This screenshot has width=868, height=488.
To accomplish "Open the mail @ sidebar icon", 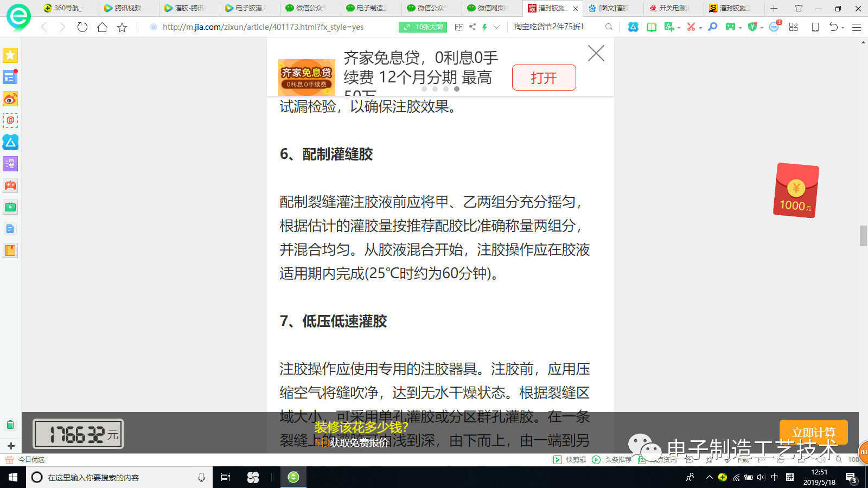I will (x=10, y=120).
